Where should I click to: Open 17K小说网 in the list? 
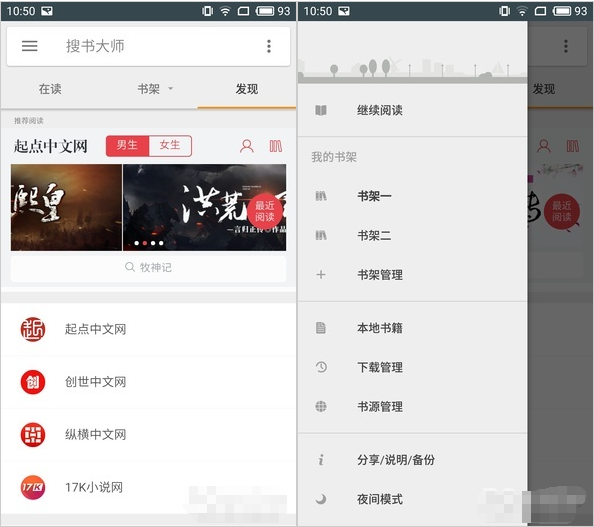click(x=148, y=488)
